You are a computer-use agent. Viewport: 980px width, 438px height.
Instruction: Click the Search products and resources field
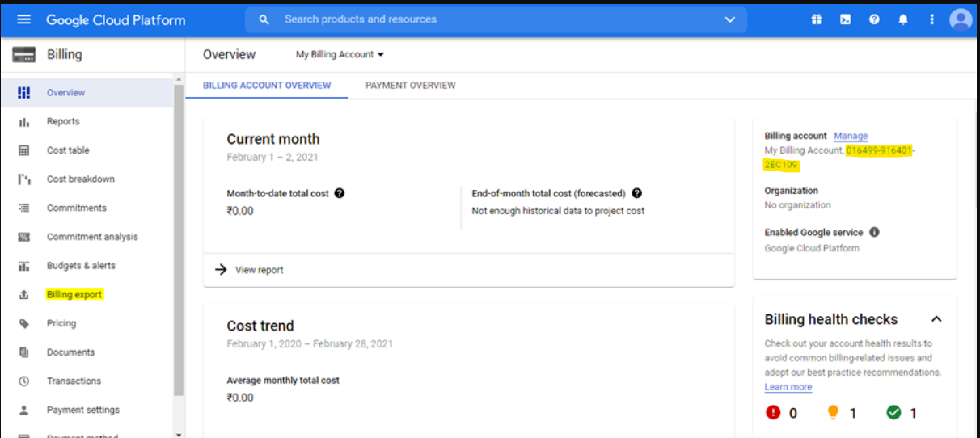tap(485, 19)
